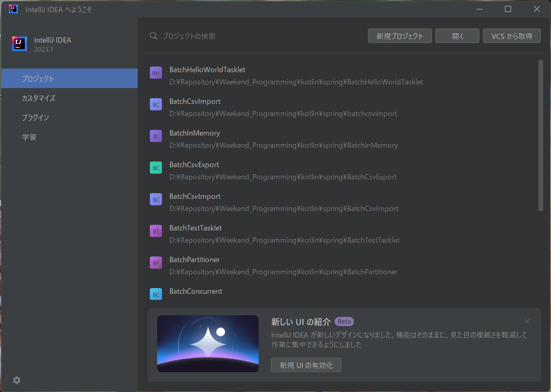Open the BatchConcurrent project name

196,291
